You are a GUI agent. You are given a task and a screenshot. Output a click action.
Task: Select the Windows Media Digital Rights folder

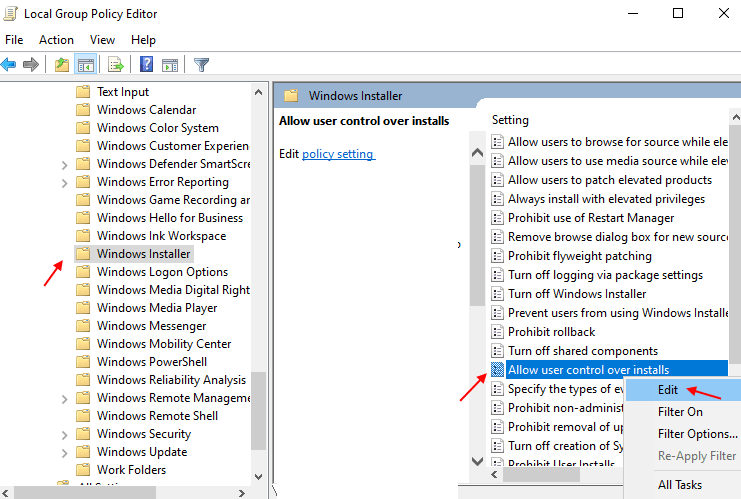pyautogui.click(x=173, y=290)
